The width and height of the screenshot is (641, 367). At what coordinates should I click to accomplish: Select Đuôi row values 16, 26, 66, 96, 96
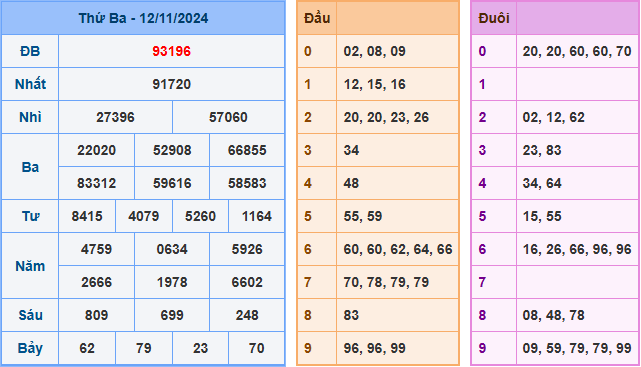tap(577, 249)
